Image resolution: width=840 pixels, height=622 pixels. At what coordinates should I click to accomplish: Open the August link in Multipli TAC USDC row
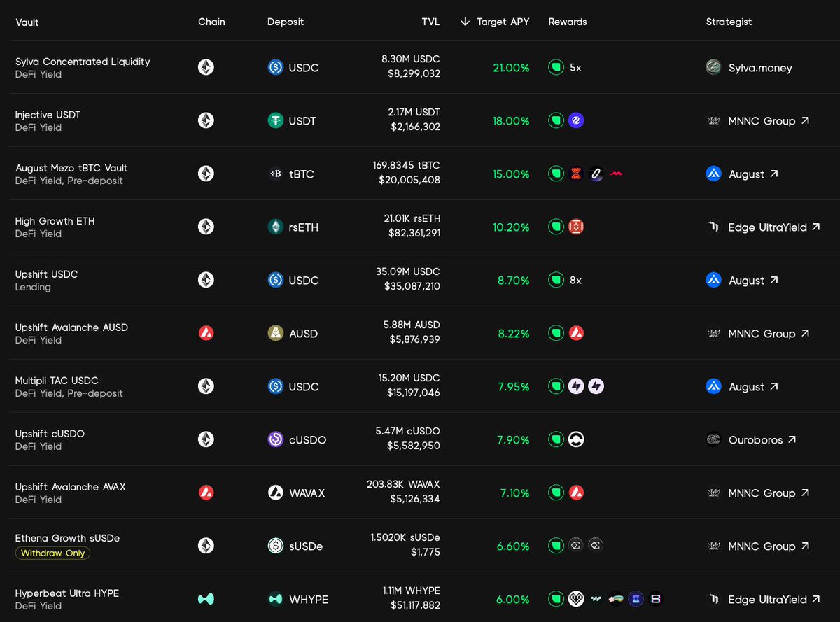coord(753,387)
